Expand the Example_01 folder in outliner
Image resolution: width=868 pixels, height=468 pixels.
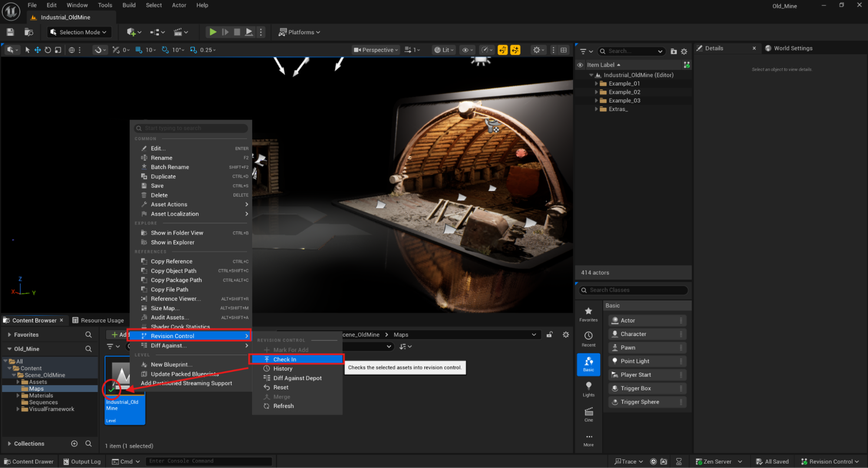coord(596,83)
